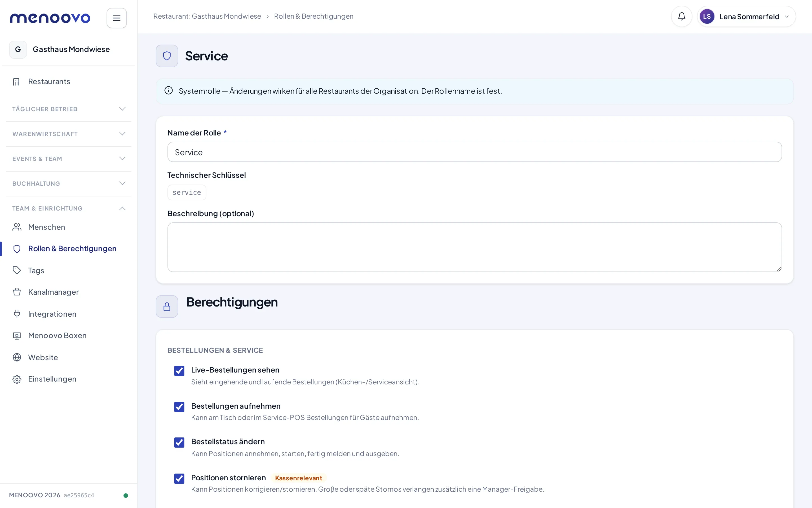Click the info icon in Systemrolle banner
Viewport: 812px width, 508px height.
[x=168, y=91]
